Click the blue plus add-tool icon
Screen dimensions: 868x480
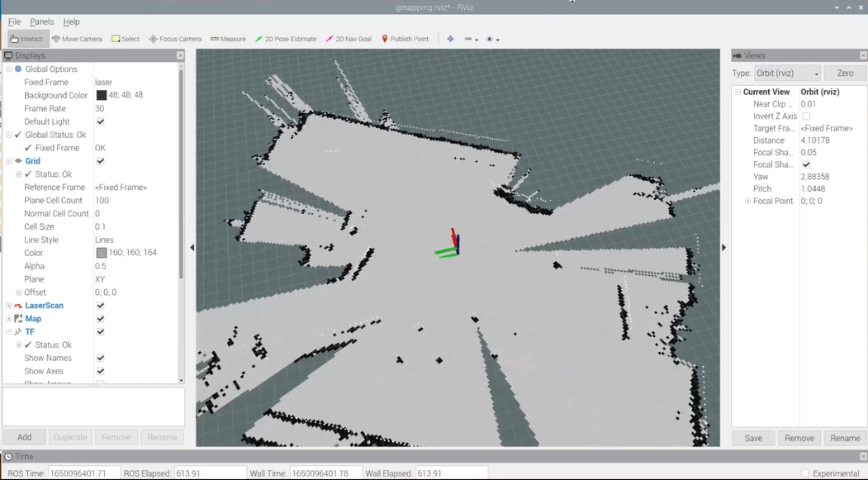point(450,39)
